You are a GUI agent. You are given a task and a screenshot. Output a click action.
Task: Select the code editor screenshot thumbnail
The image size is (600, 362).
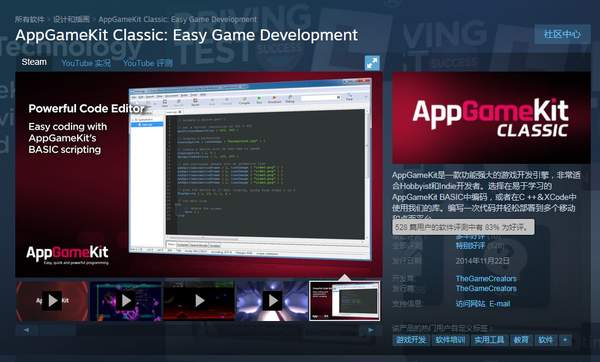[344, 301]
